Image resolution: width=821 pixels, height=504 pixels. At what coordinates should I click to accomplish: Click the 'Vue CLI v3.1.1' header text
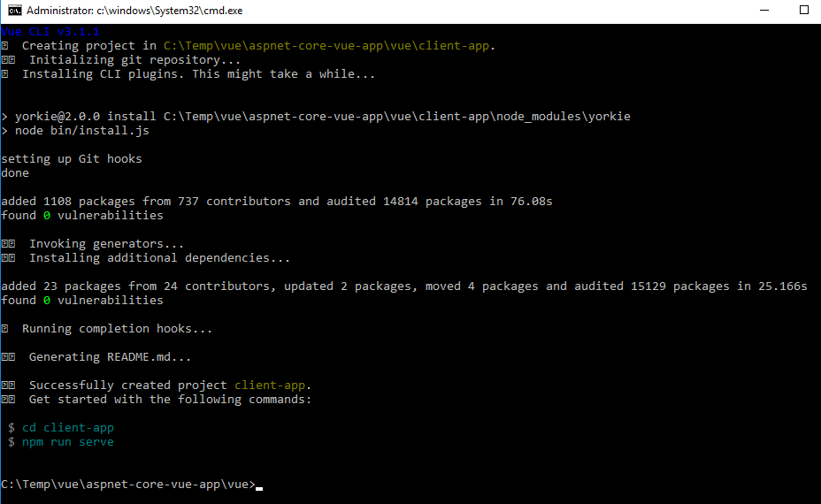(50, 32)
